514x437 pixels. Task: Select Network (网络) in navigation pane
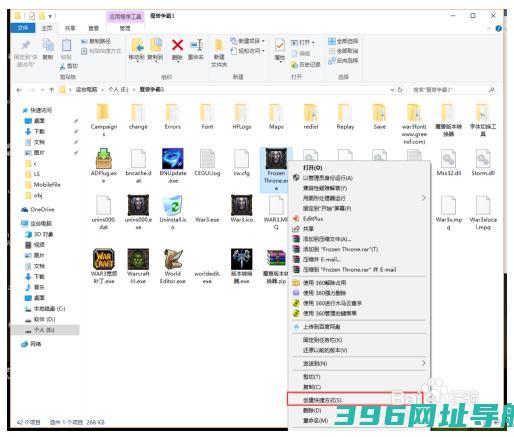35,344
